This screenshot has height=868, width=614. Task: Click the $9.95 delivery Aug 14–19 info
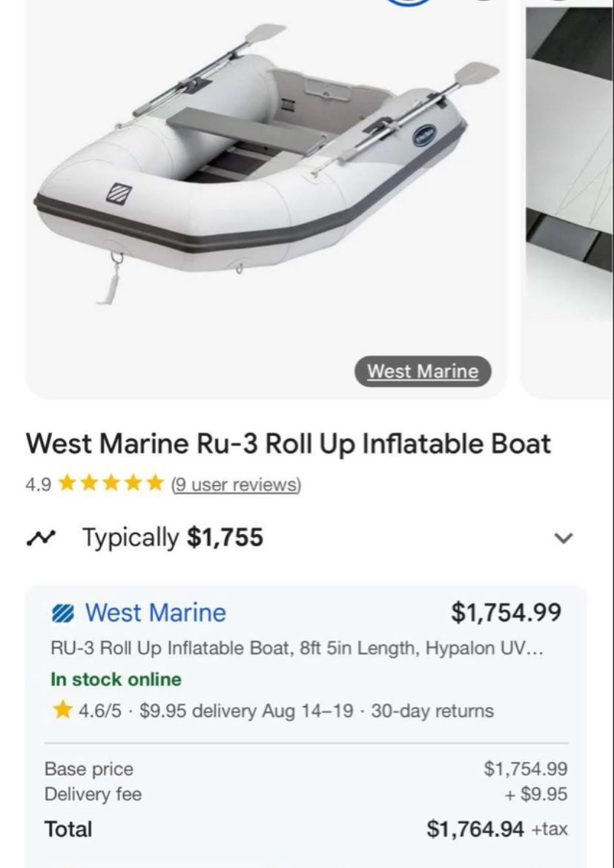245,711
